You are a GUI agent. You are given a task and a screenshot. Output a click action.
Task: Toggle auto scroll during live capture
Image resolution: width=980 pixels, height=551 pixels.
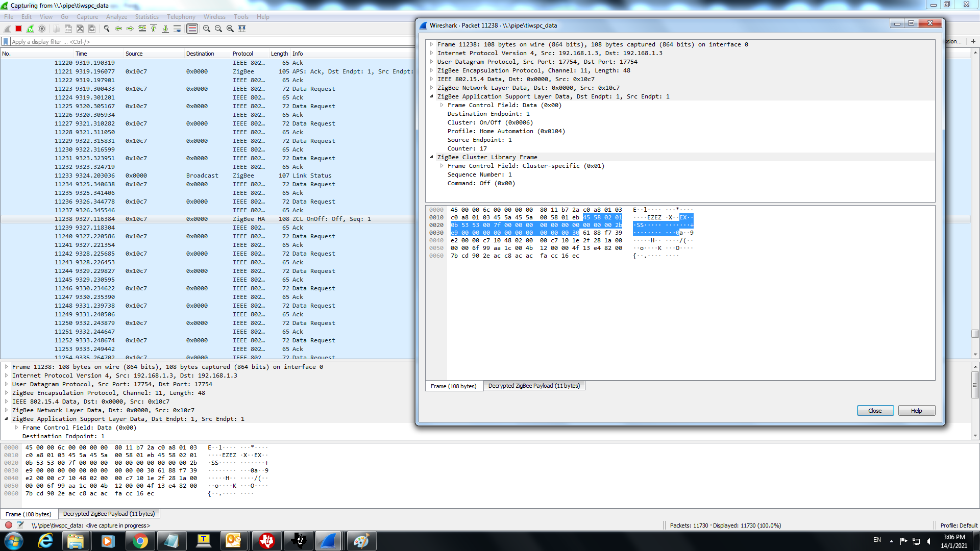[x=177, y=29]
